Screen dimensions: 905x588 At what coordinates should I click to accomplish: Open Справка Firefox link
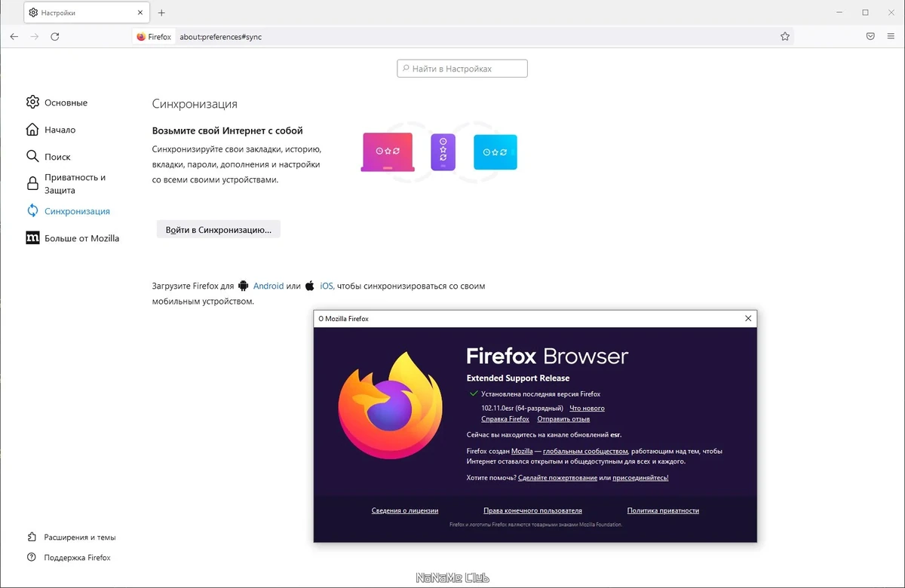[x=505, y=418]
